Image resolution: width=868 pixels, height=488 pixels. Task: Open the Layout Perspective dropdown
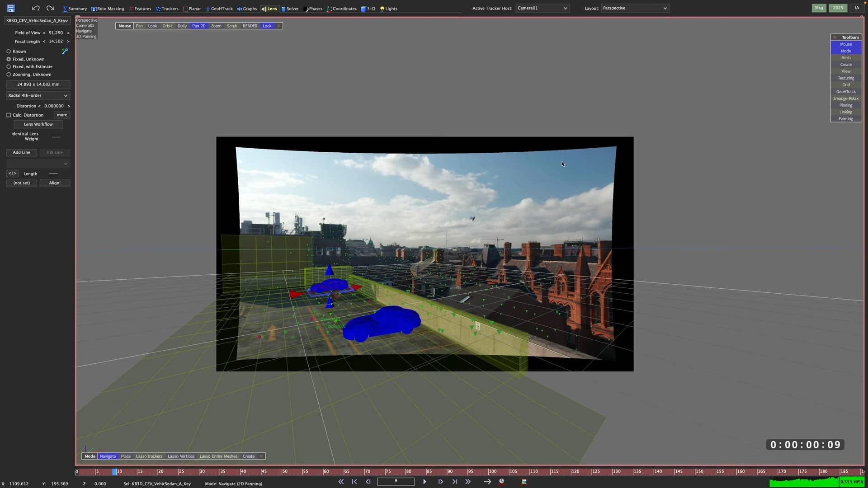click(635, 8)
